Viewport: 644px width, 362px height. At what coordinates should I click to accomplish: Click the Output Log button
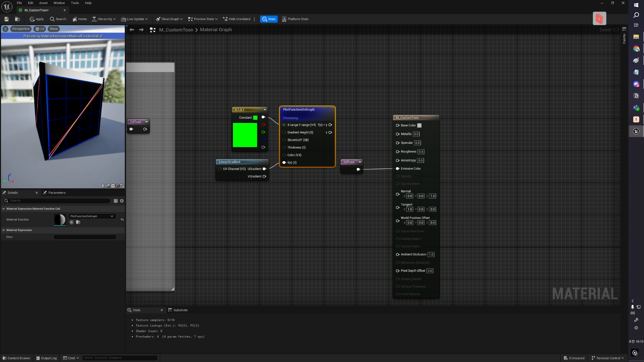click(47, 358)
